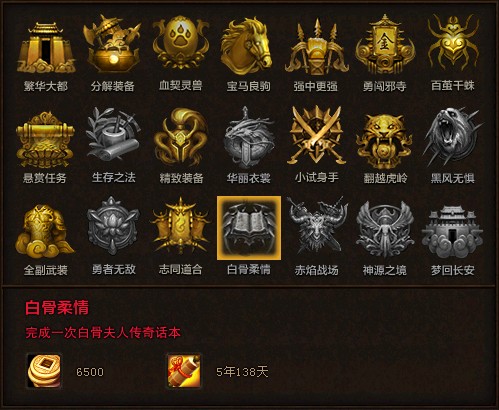The width and height of the screenshot is (499, 410).
Task: Click the 翻越虎岭 tiger head icon
Action: point(384,141)
